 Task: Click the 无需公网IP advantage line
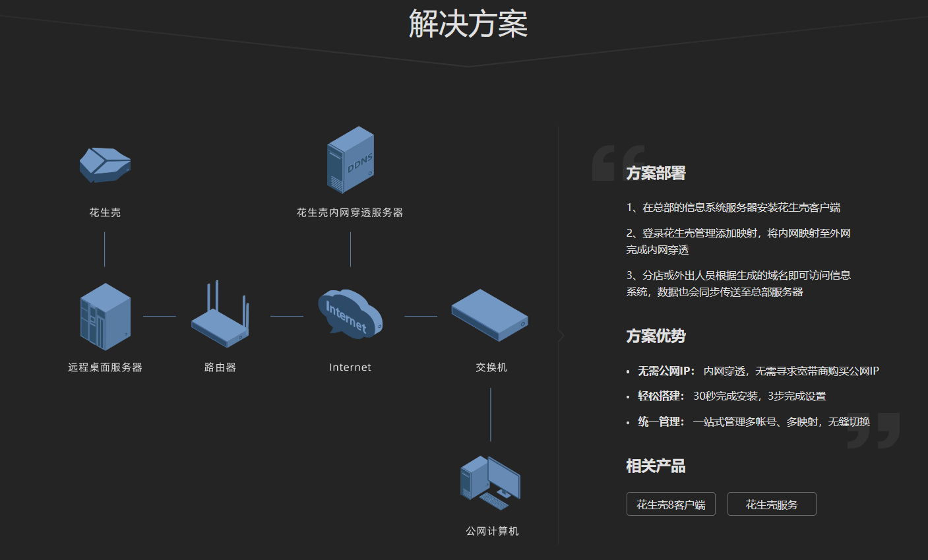(758, 371)
